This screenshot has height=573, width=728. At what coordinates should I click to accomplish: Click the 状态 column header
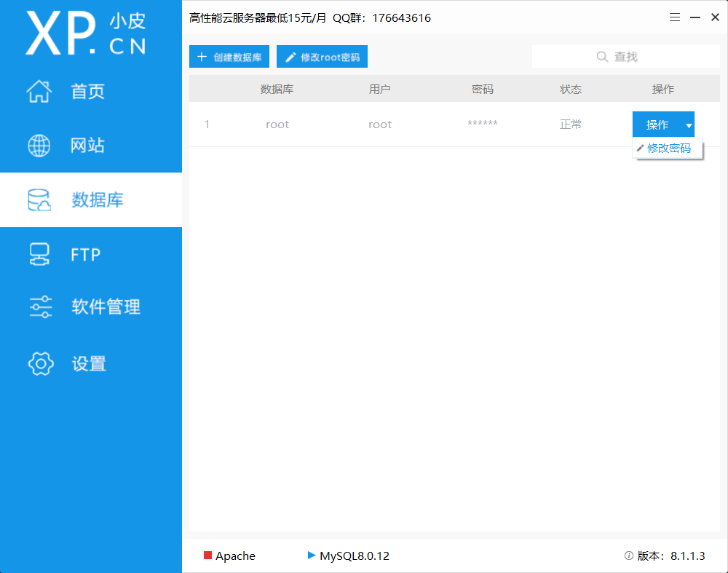pyautogui.click(x=571, y=89)
